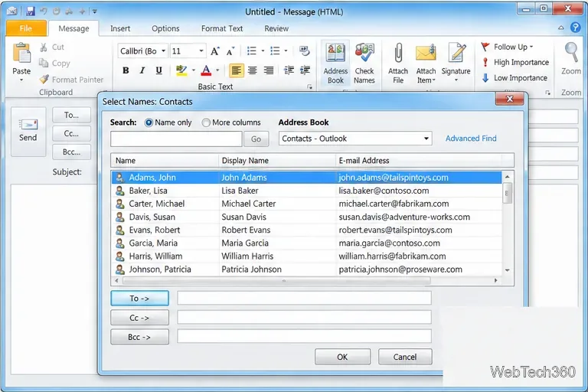Click the Undo icon in title bar
The width and height of the screenshot is (588, 392).
tap(44, 11)
